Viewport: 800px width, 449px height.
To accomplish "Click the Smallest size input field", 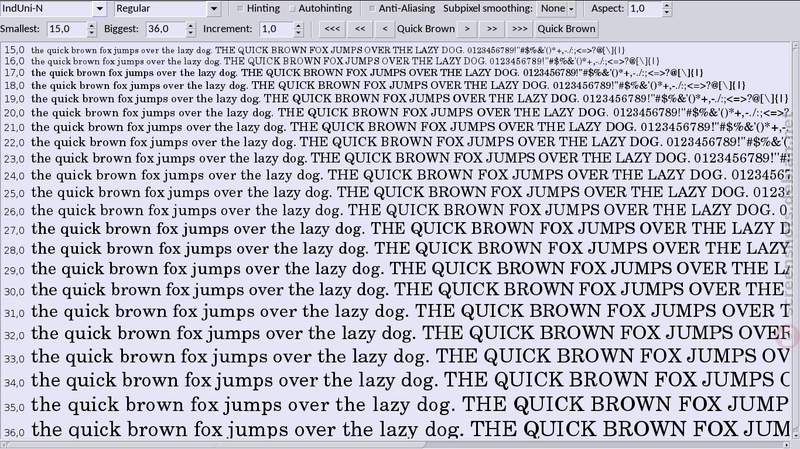I will coord(67,29).
